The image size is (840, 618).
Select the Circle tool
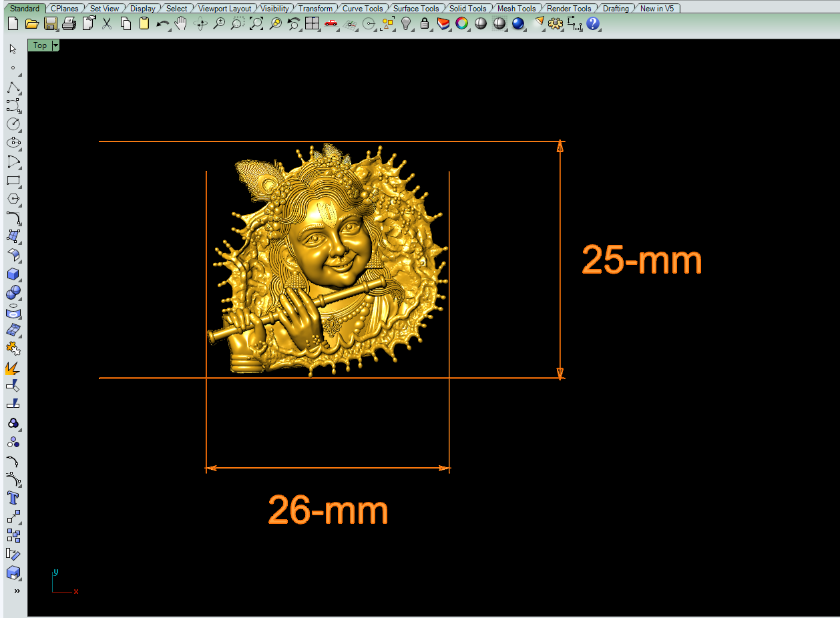click(x=13, y=124)
